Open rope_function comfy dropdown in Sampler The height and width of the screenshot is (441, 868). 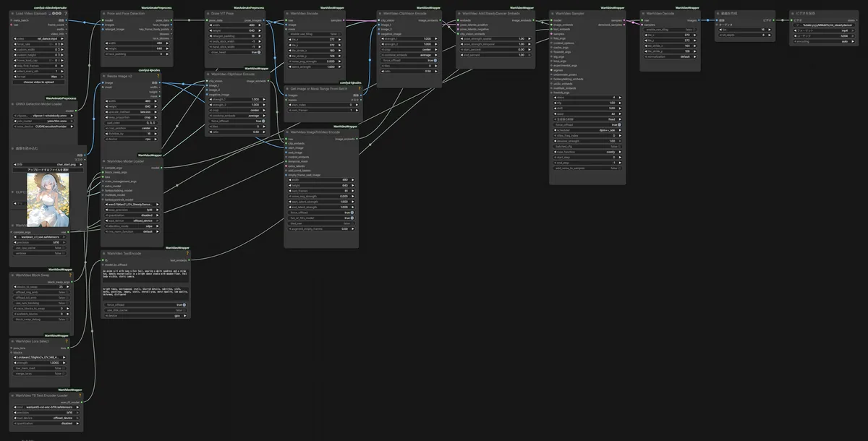[587, 152]
